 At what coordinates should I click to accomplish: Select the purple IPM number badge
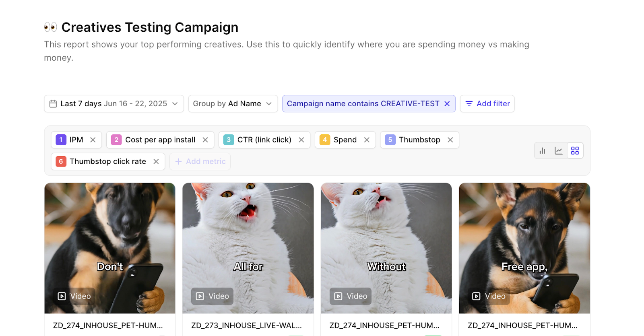[61, 140]
